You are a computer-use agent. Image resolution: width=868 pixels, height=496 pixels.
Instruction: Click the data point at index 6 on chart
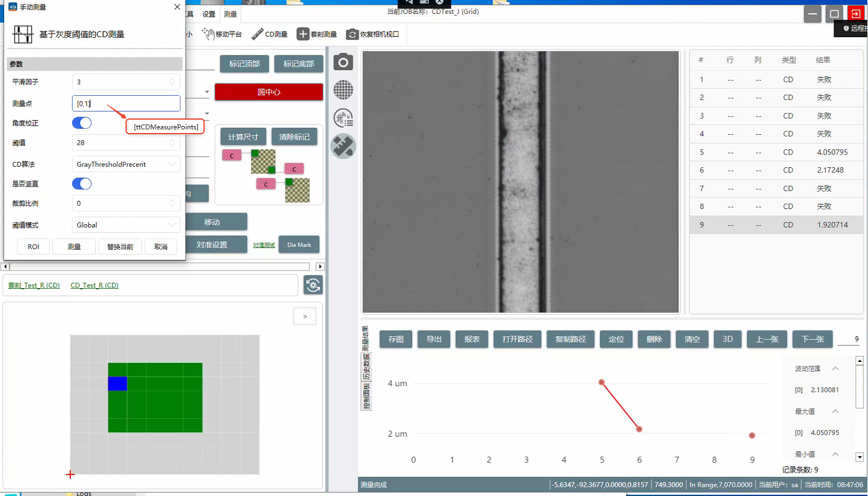pos(639,429)
